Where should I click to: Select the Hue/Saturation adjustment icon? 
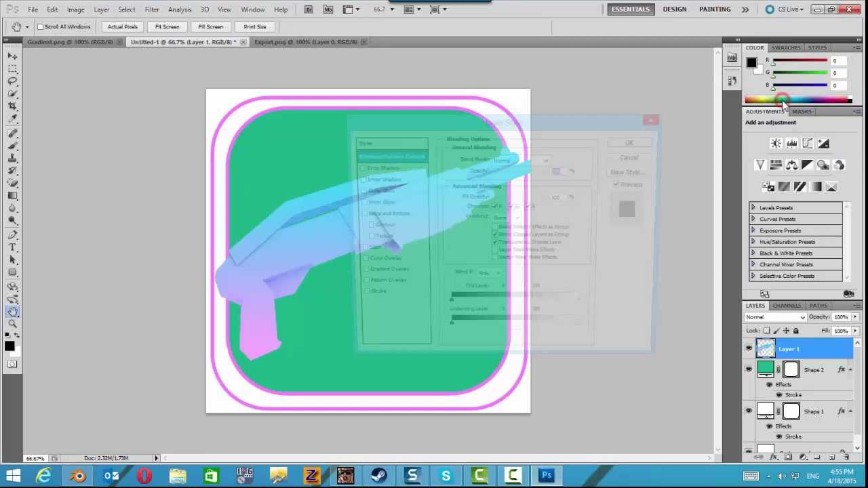click(x=775, y=165)
